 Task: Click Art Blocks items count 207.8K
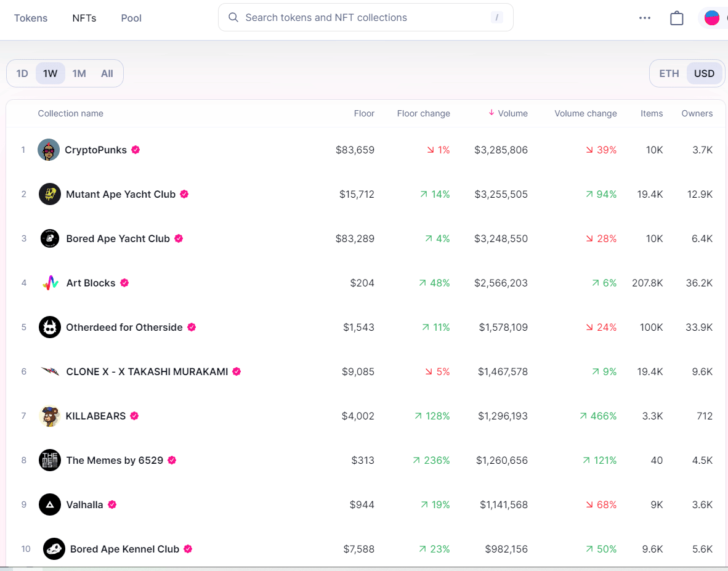647,283
